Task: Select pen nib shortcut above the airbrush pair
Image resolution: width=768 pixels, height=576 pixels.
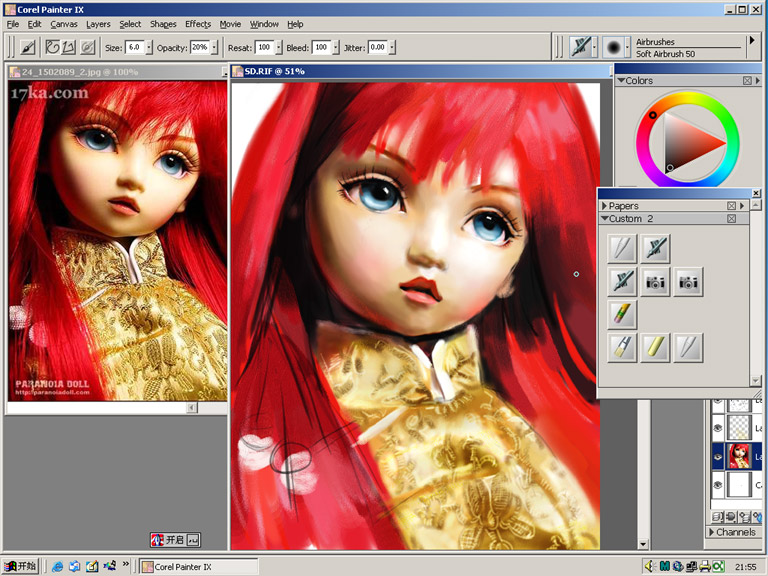Action: (x=622, y=248)
